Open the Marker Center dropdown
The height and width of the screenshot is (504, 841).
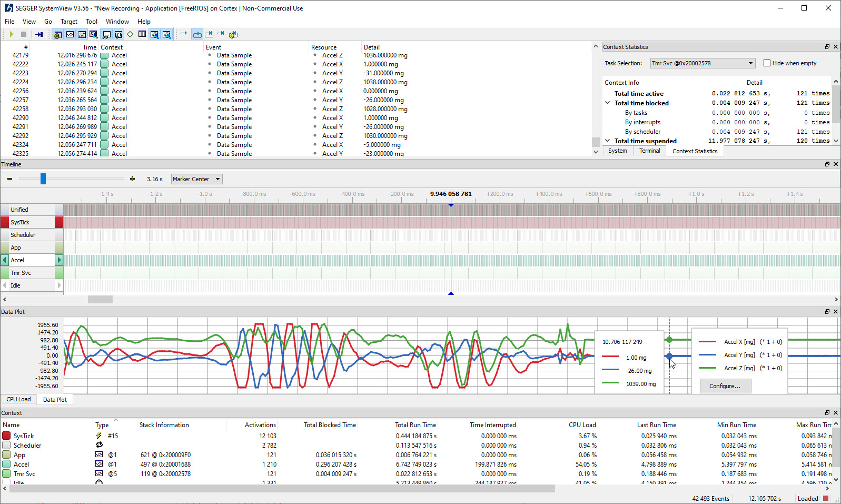click(196, 179)
